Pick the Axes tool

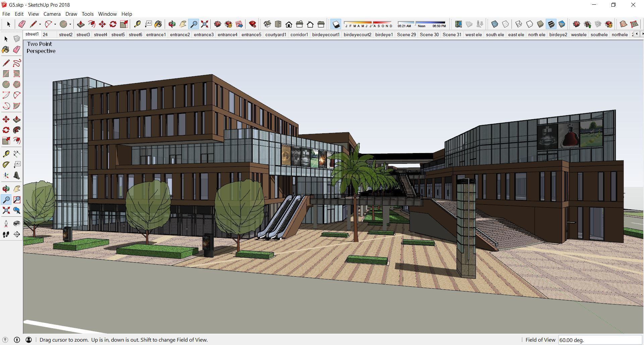click(x=6, y=175)
